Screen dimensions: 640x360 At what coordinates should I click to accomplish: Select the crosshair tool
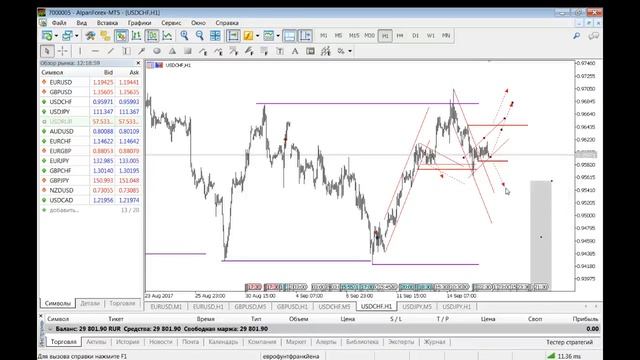[x=63, y=51]
